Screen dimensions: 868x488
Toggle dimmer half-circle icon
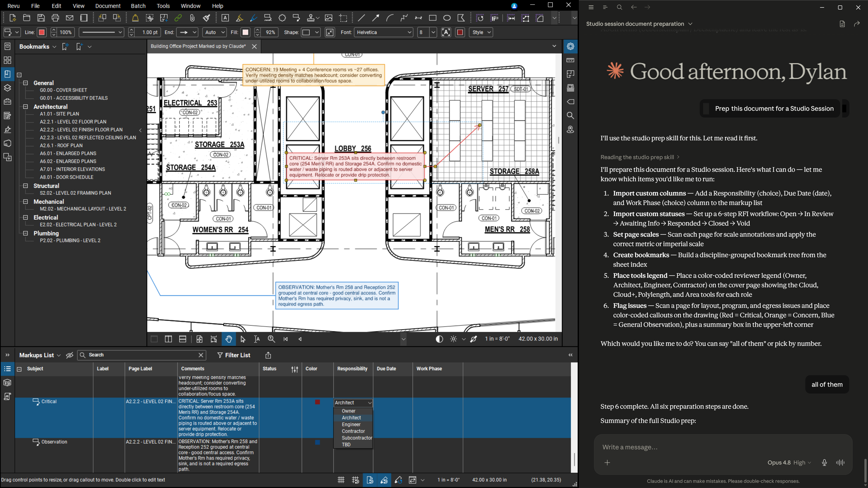439,339
